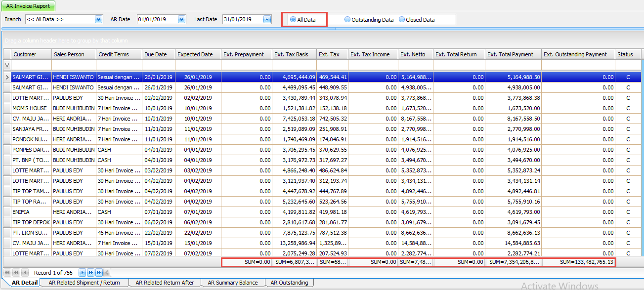The height and width of the screenshot is (290, 644).
Task: Go to first record in navigator
Action: (7, 273)
